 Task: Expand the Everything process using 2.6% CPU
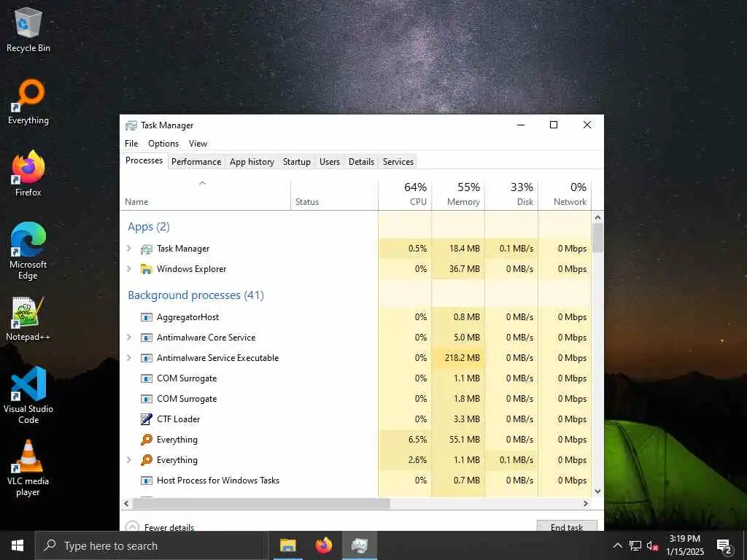pyautogui.click(x=128, y=460)
